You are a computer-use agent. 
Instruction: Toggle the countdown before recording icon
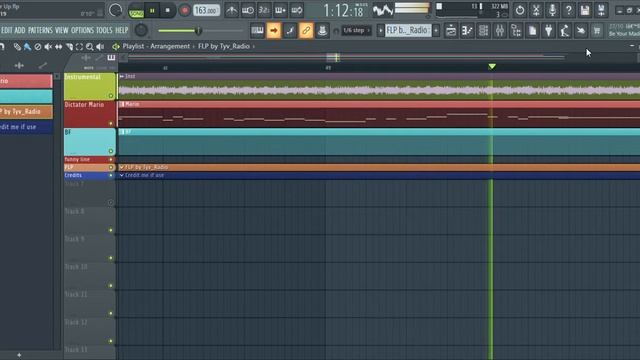tap(264, 11)
